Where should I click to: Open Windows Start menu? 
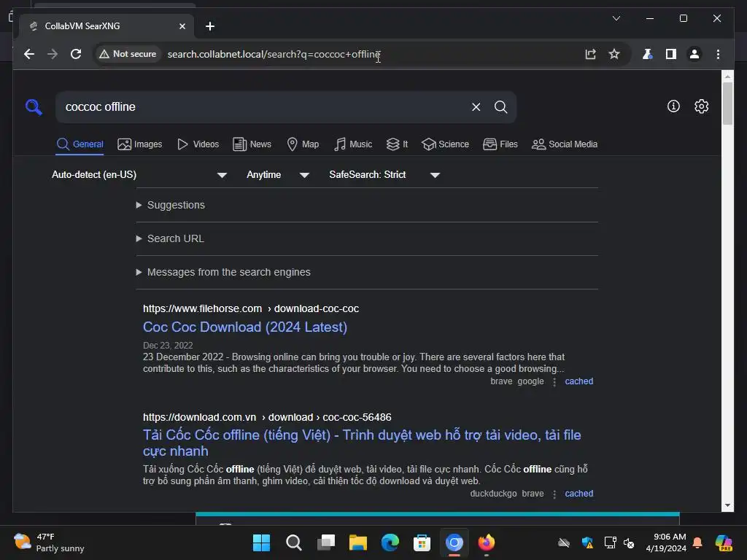click(x=261, y=542)
